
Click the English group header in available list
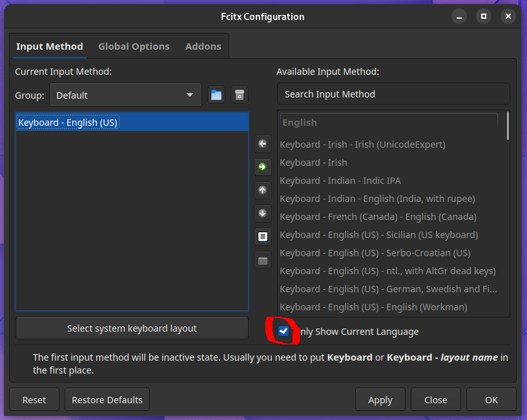click(389, 123)
